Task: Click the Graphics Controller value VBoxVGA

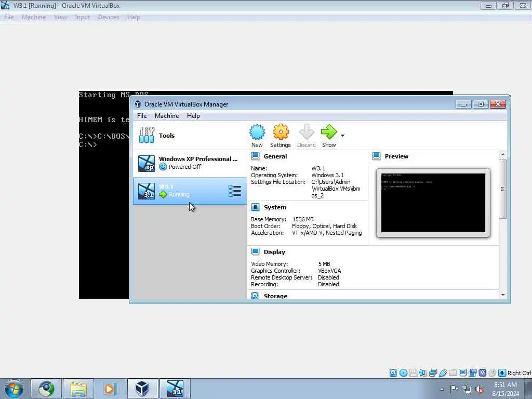Action: 329,271
